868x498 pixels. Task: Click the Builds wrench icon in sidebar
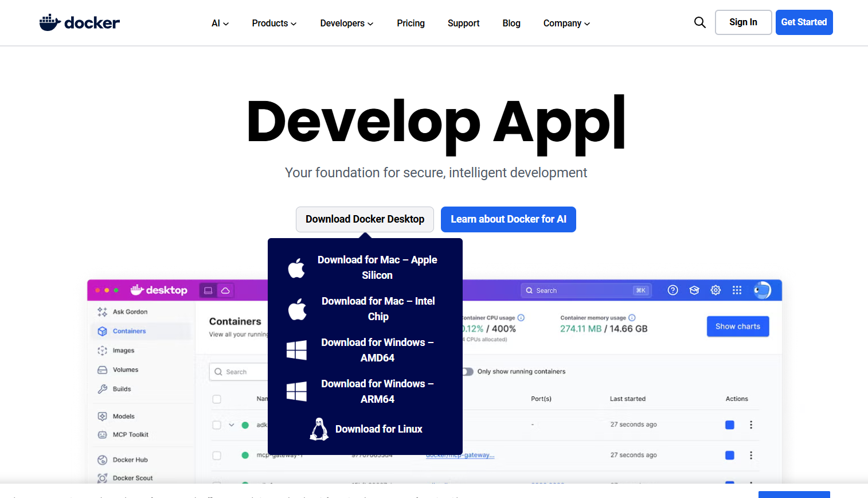(x=102, y=389)
